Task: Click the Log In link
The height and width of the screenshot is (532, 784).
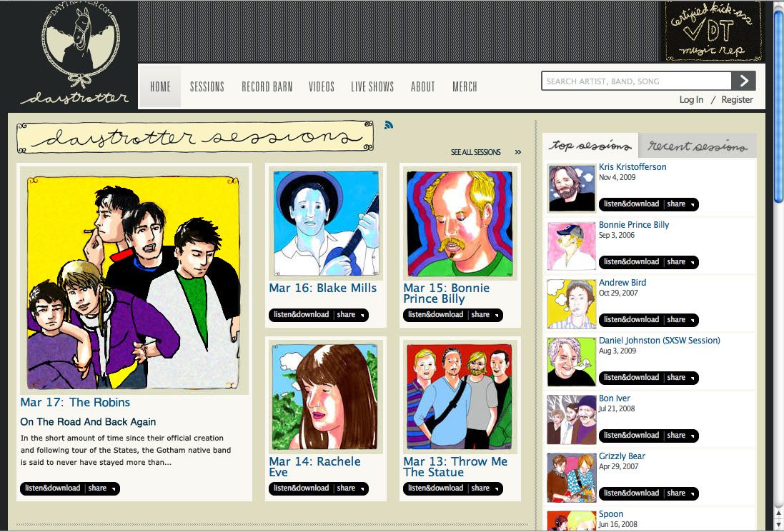Action: (x=691, y=99)
